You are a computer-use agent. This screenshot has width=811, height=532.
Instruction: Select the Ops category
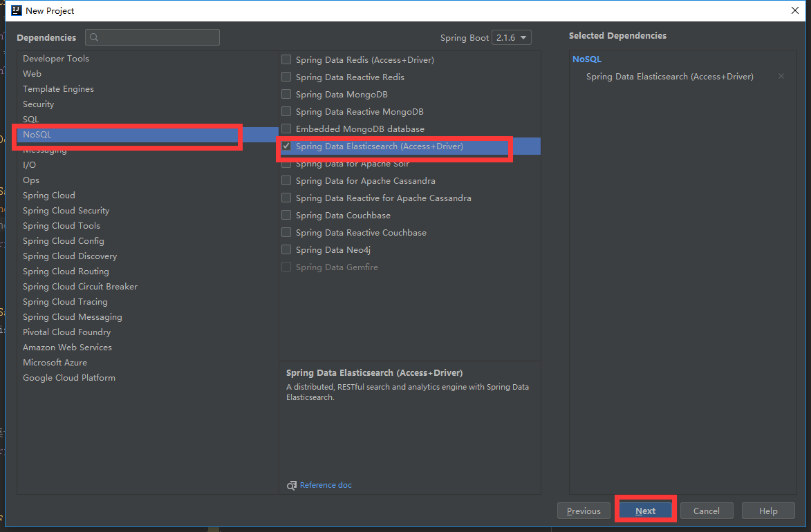click(x=147, y=180)
